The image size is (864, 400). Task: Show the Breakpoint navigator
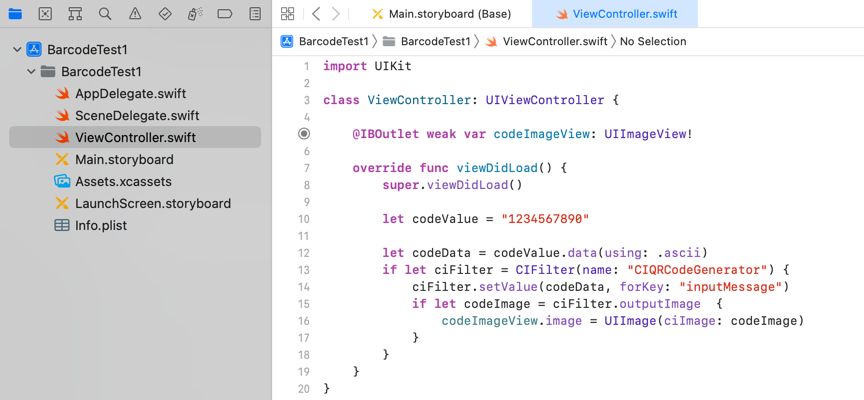(225, 14)
